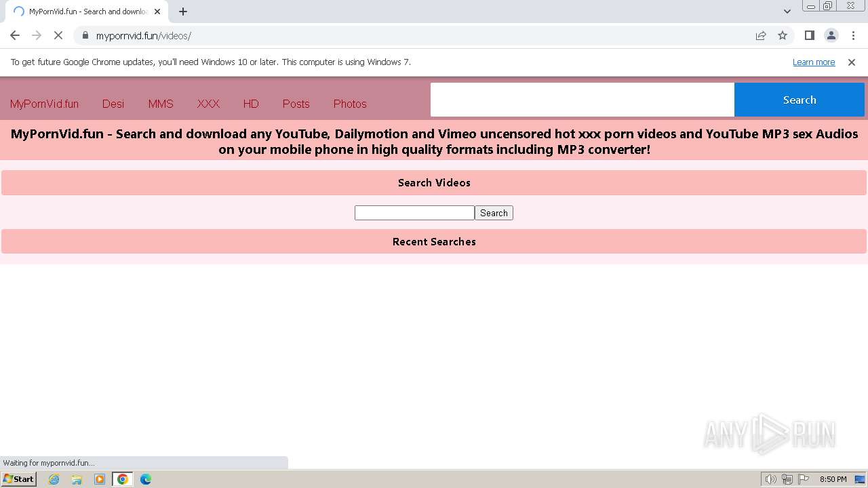The image size is (868, 488).
Task: Focus the small Search Videos text box
Action: pos(414,213)
